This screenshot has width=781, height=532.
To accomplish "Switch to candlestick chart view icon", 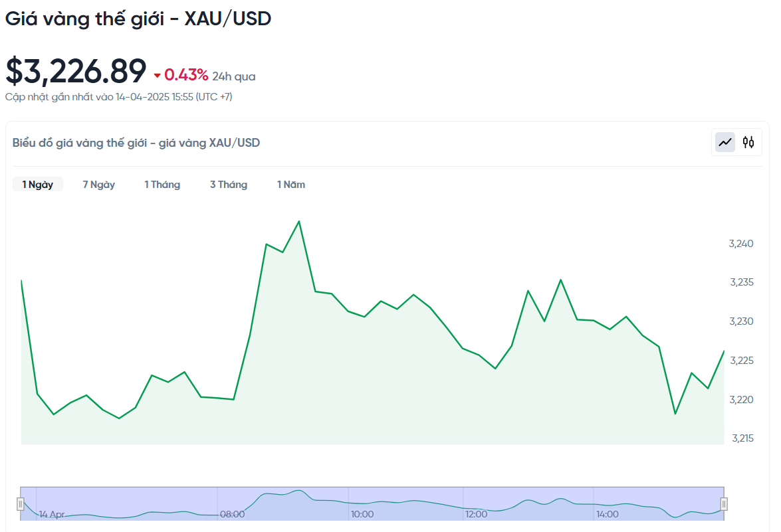I will point(748,142).
